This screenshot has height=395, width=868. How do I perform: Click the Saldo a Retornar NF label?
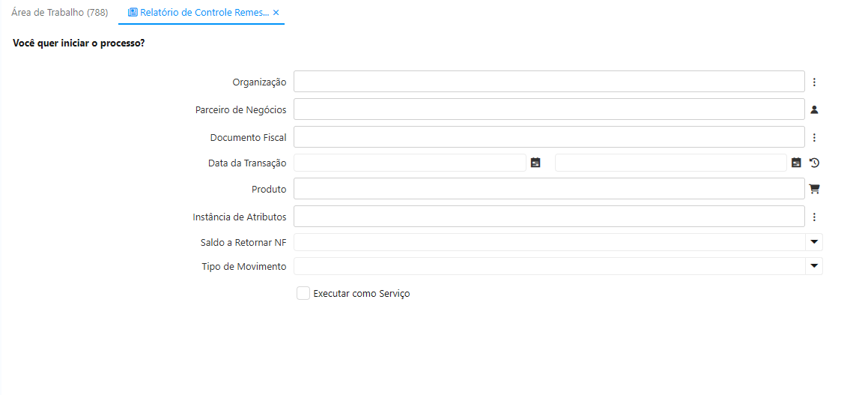[243, 242]
